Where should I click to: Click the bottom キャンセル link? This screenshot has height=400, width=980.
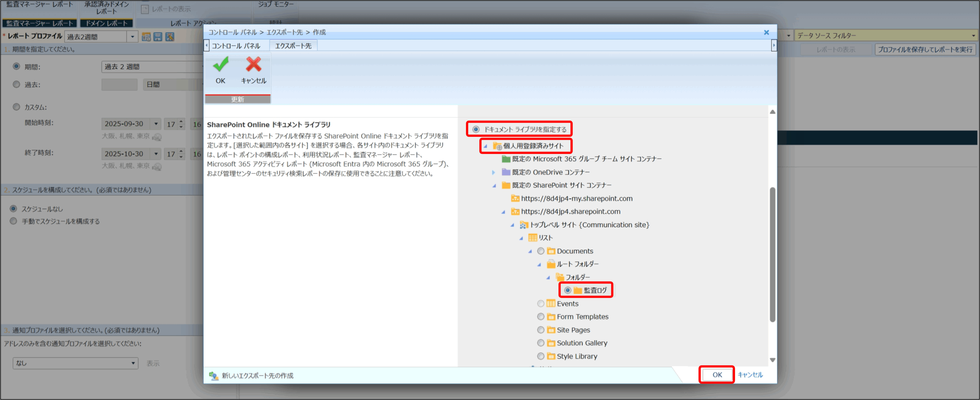(x=750, y=375)
